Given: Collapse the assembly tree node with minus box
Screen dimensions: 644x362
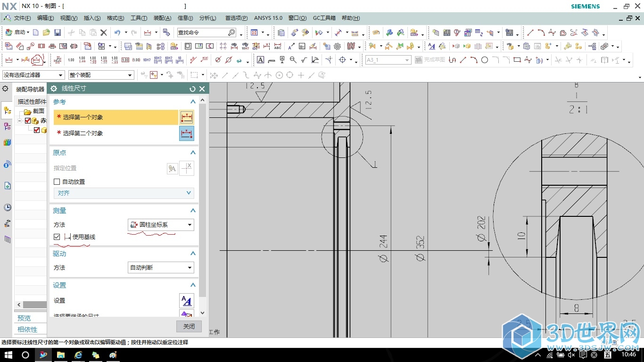Looking at the screenshot, I should click(20, 121).
